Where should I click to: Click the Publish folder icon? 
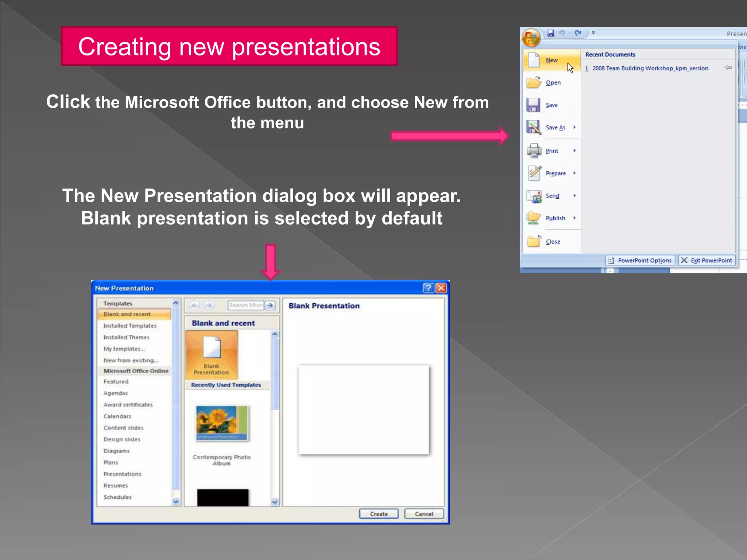[x=534, y=218]
